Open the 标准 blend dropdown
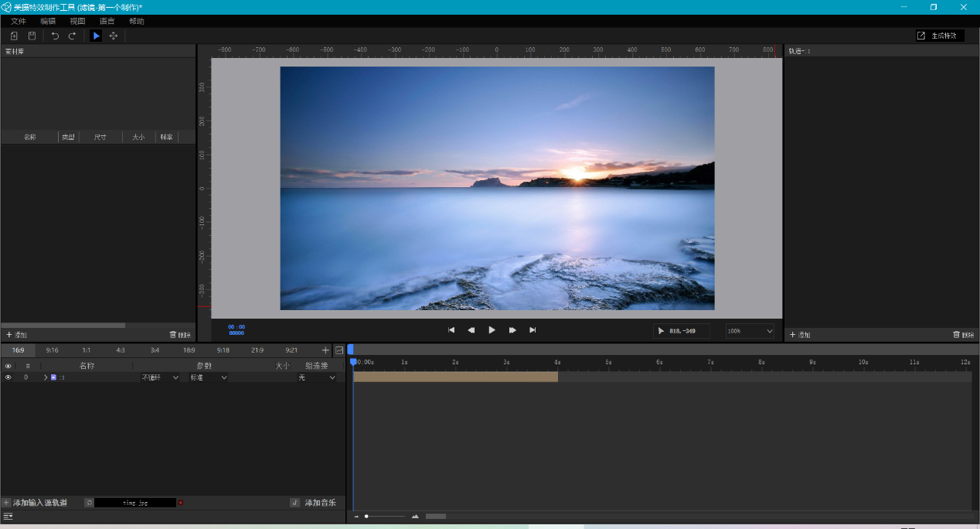This screenshot has height=529, width=980. point(209,377)
